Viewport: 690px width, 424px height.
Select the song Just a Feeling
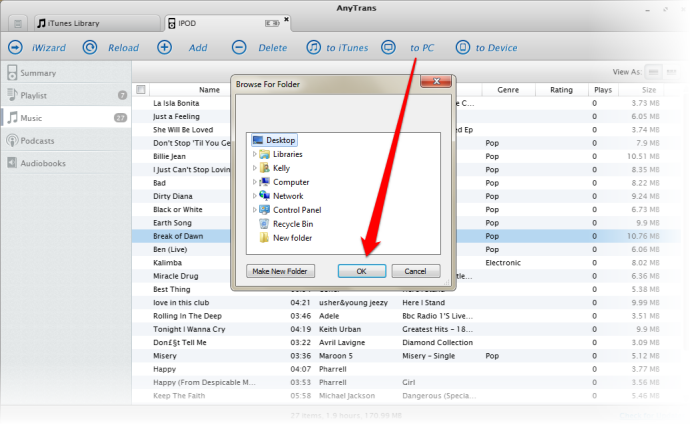coord(176,116)
